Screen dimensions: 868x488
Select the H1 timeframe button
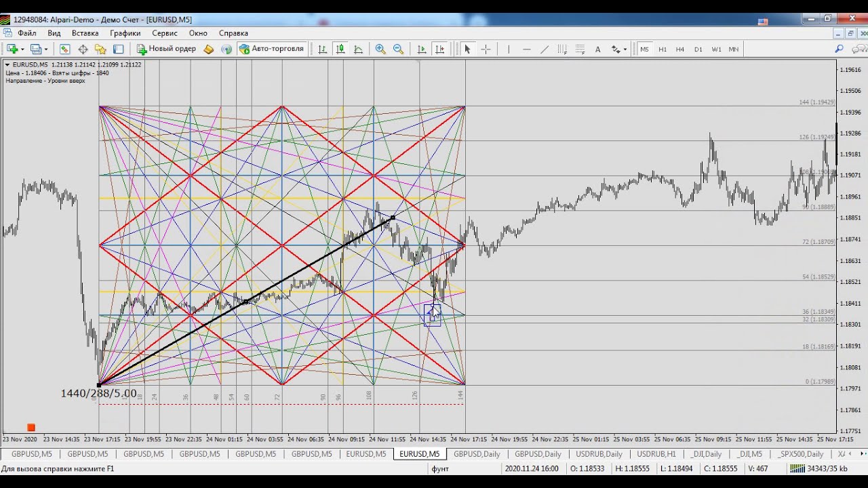663,49
